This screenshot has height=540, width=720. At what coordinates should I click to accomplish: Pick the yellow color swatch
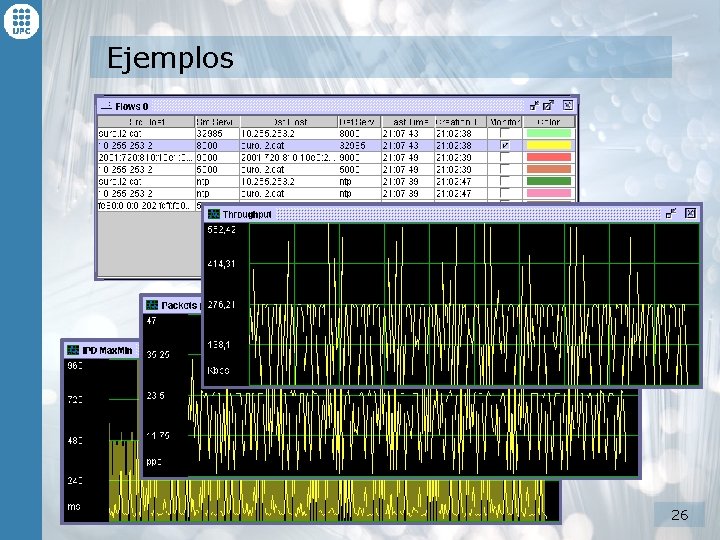(x=549, y=146)
